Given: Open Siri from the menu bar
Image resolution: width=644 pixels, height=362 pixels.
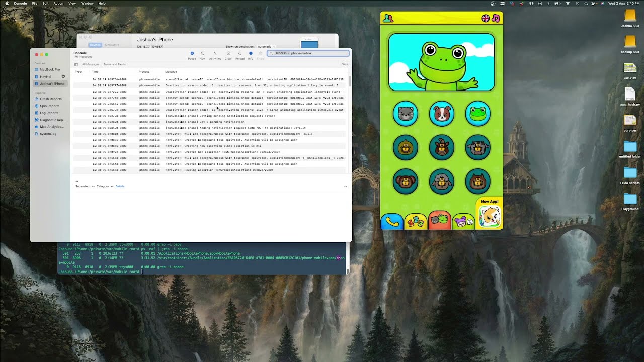Looking at the screenshot, I should click(602, 3).
